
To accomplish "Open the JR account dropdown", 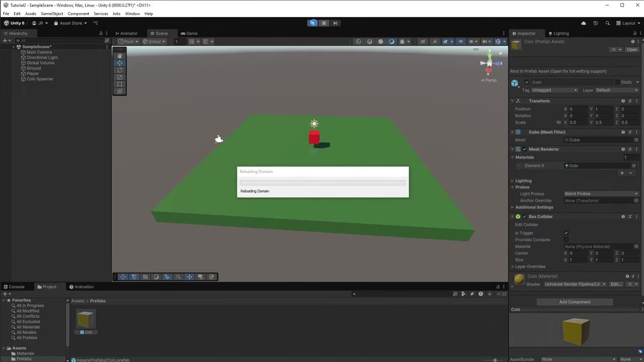I will coord(40,23).
